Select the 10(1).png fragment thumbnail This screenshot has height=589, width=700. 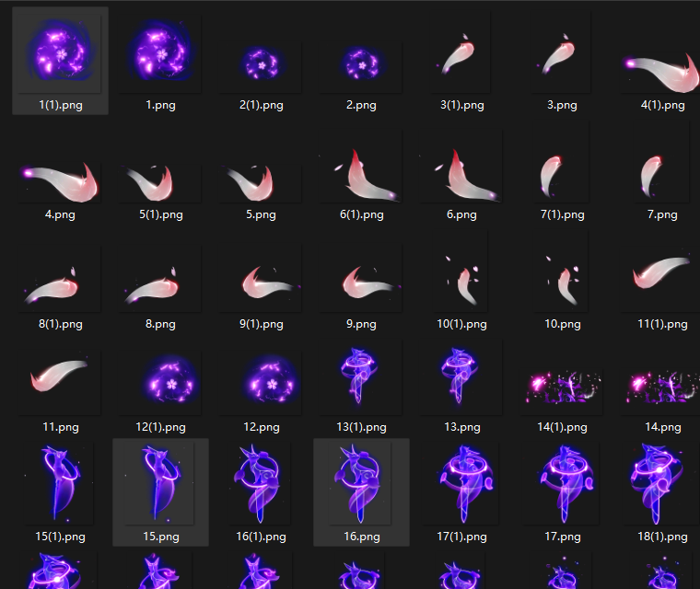click(462, 281)
